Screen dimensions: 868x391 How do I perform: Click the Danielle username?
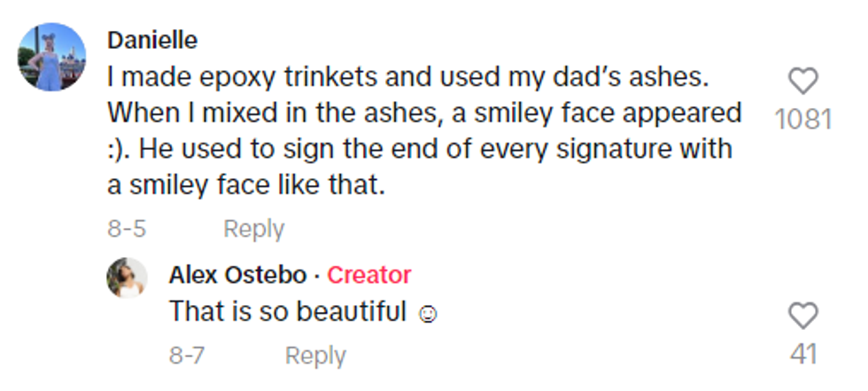point(151,40)
